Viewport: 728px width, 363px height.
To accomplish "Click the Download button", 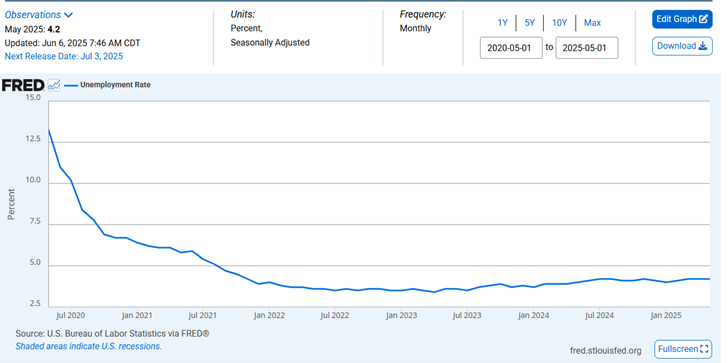I will pos(682,46).
